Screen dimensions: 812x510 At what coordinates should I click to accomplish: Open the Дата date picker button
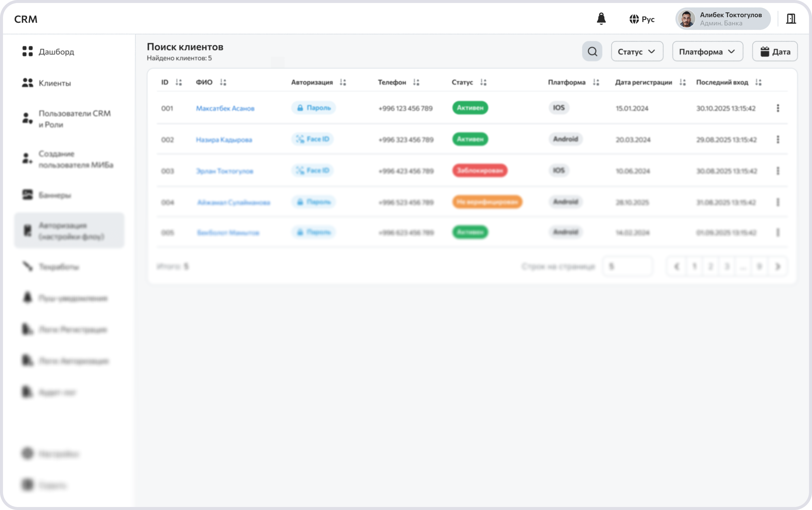(x=775, y=52)
